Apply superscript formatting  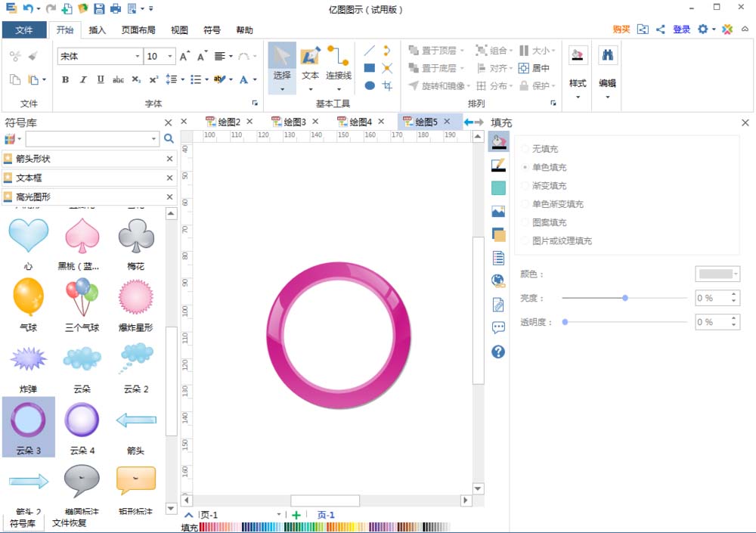pos(153,79)
